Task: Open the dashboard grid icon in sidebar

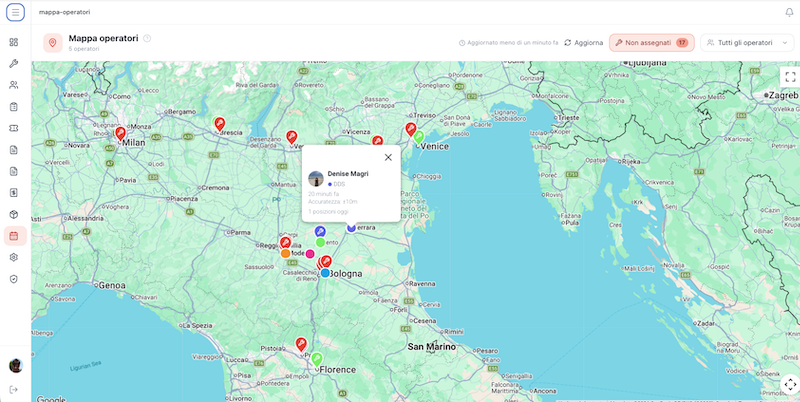Action: click(14, 42)
